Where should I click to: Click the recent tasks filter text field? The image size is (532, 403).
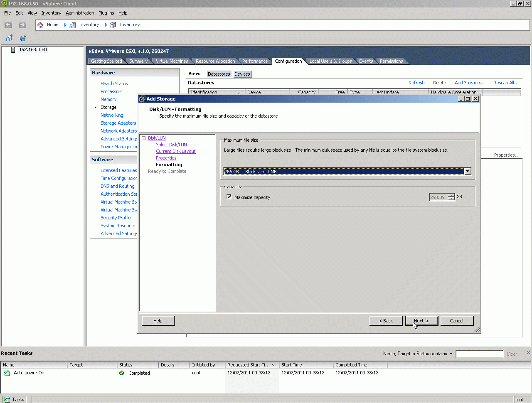coord(479,354)
